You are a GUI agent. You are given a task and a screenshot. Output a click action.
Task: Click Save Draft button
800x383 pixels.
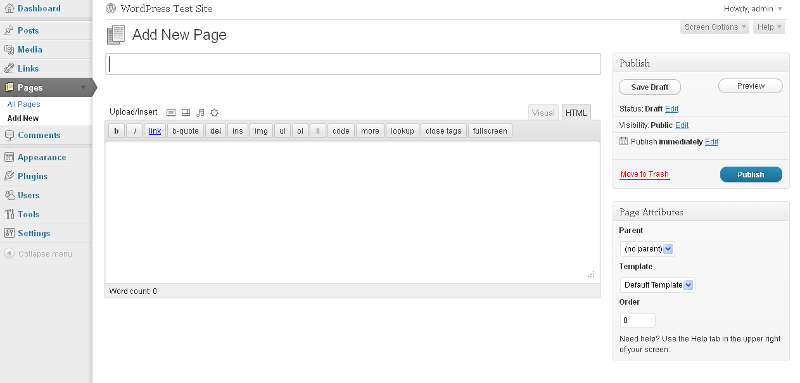(650, 87)
